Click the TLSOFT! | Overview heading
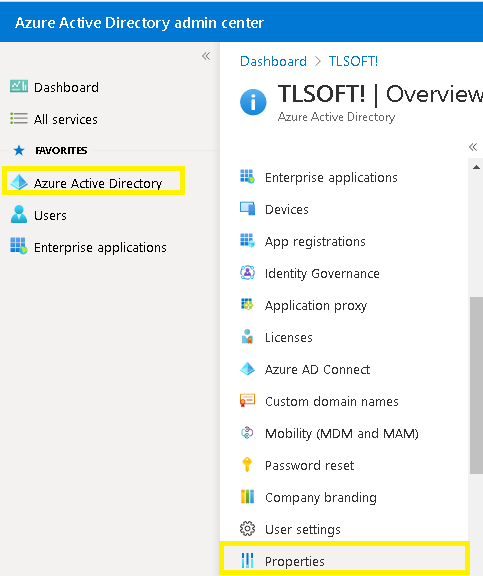 (x=380, y=94)
